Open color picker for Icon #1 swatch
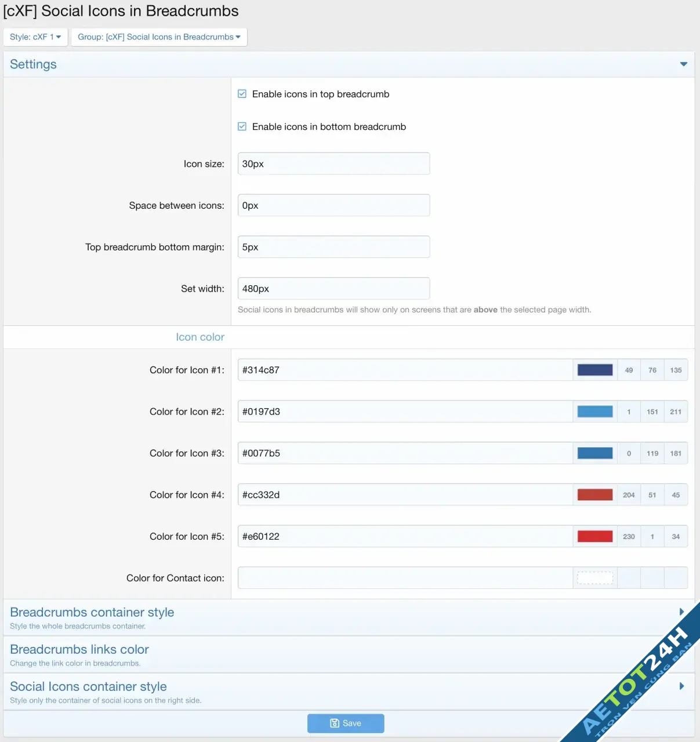Viewport: 700px width, 742px height. point(595,370)
